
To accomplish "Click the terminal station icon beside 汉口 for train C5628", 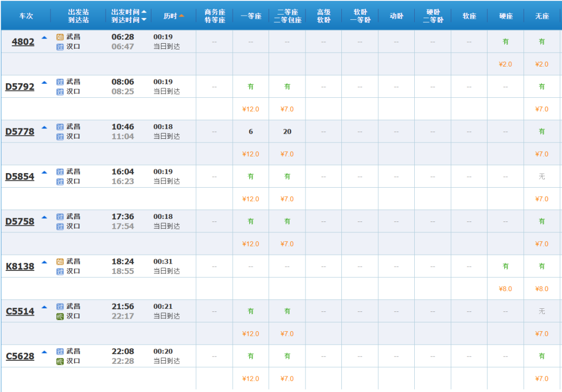I will pos(60,361).
